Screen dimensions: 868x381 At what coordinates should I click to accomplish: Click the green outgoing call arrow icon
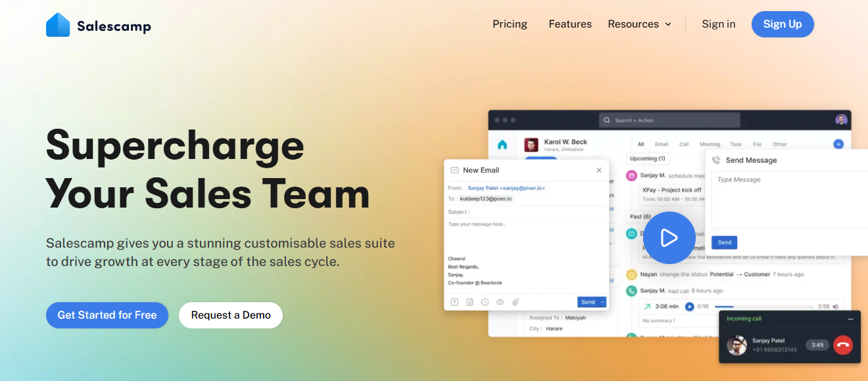pyautogui.click(x=647, y=306)
